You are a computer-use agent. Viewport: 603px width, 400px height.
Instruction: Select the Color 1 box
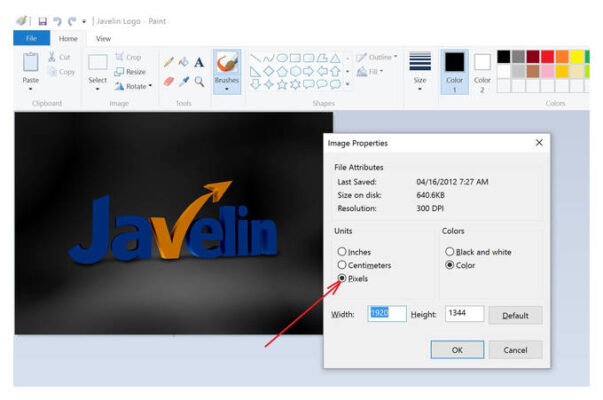455,72
